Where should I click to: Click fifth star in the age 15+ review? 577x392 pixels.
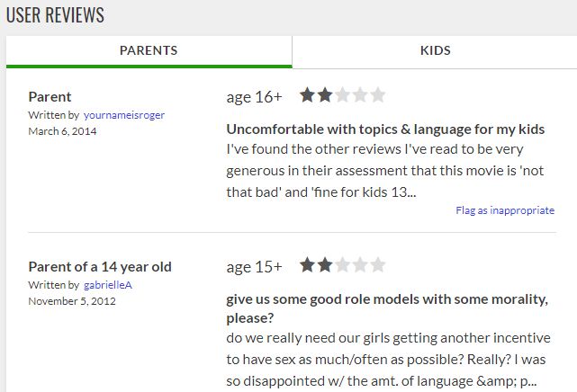[x=377, y=265]
